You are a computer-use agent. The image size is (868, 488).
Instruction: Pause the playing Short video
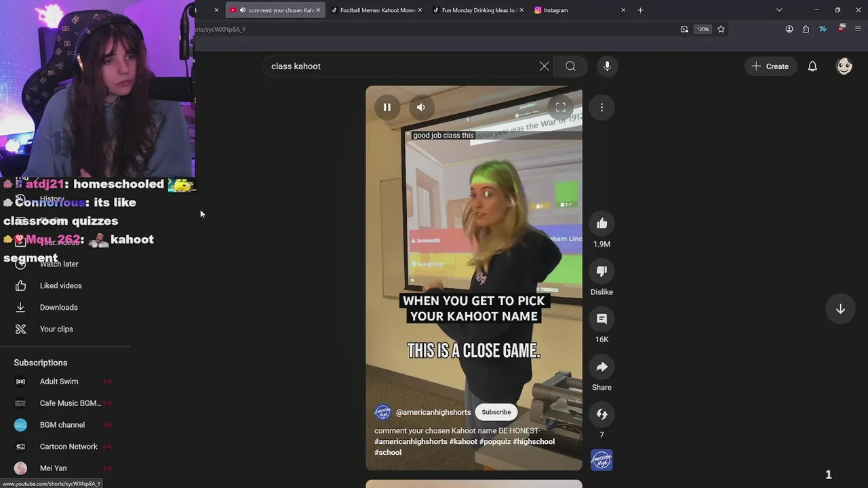click(x=387, y=107)
